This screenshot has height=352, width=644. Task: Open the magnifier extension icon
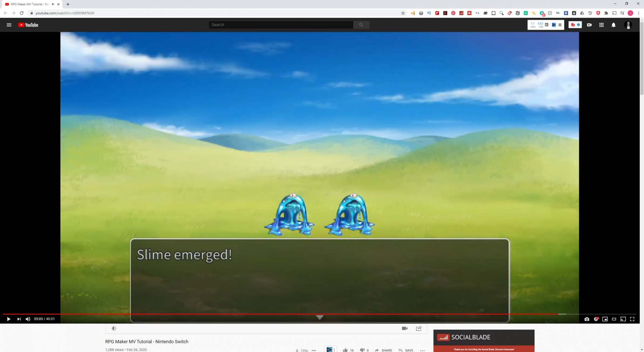(x=502, y=13)
